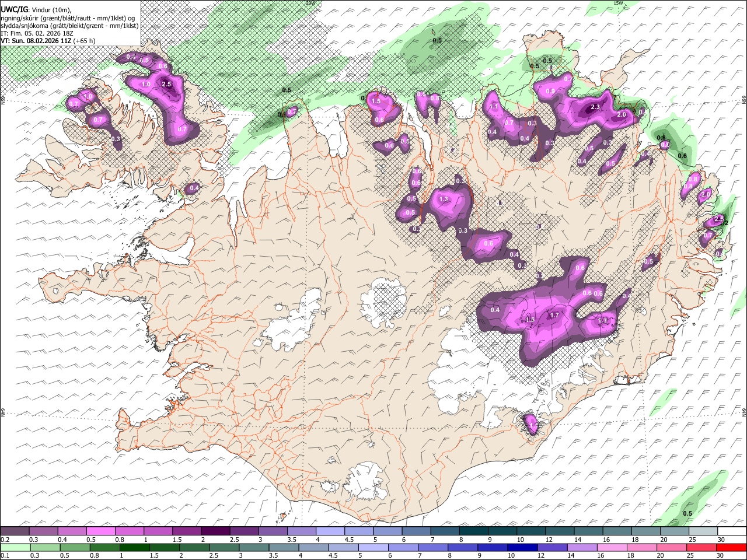The height and width of the screenshot is (560, 747).
Task: Select the bright pink 0.5 swatch in upper legend row
Action: click(x=101, y=531)
